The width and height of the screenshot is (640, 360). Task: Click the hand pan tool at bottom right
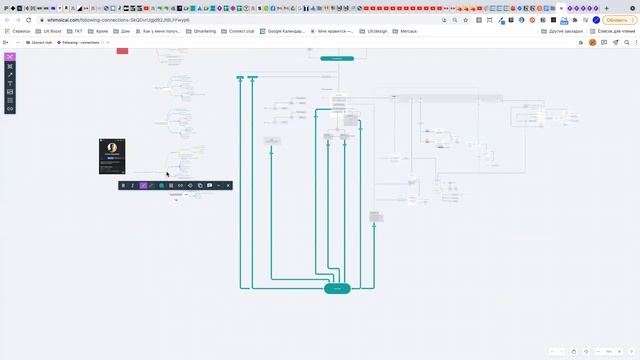(x=573, y=351)
